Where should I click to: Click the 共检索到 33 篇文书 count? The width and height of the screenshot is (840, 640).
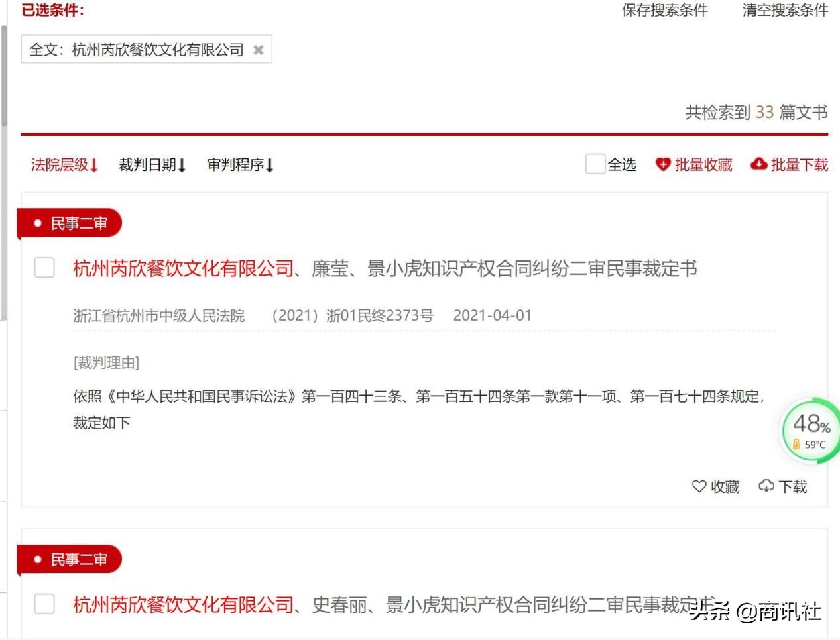pyautogui.click(x=756, y=113)
